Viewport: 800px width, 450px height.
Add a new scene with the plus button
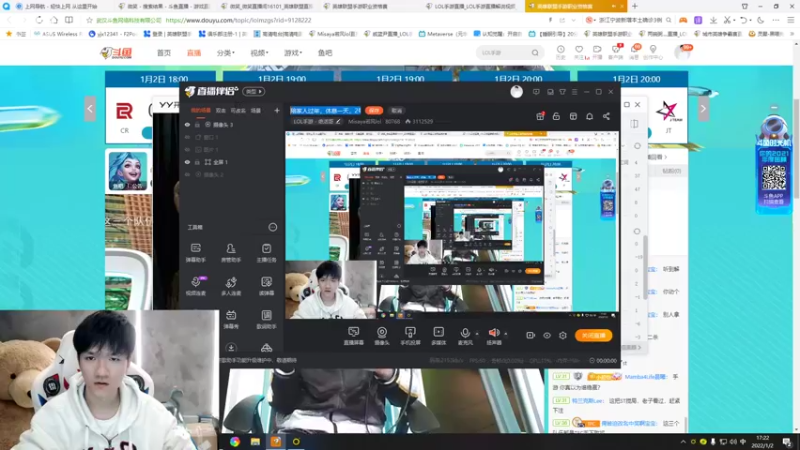click(x=277, y=110)
